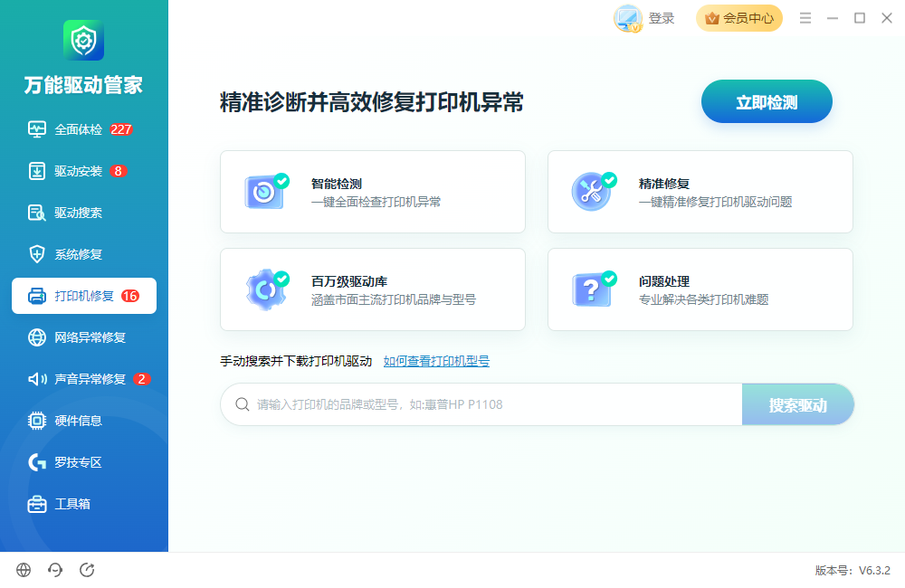The image size is (905, 588).
Task: Click the 驱动安装 download icon
Action: pos(37,171)
